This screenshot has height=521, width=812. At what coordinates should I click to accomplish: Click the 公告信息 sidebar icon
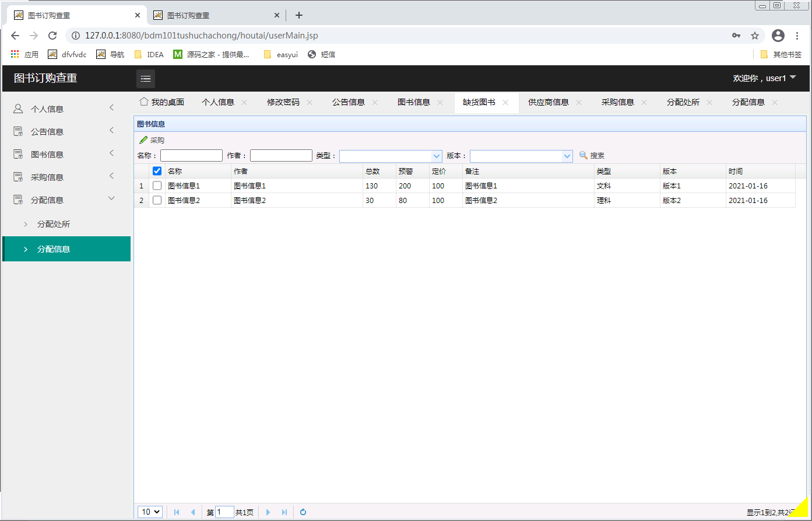tap(18, 132)
